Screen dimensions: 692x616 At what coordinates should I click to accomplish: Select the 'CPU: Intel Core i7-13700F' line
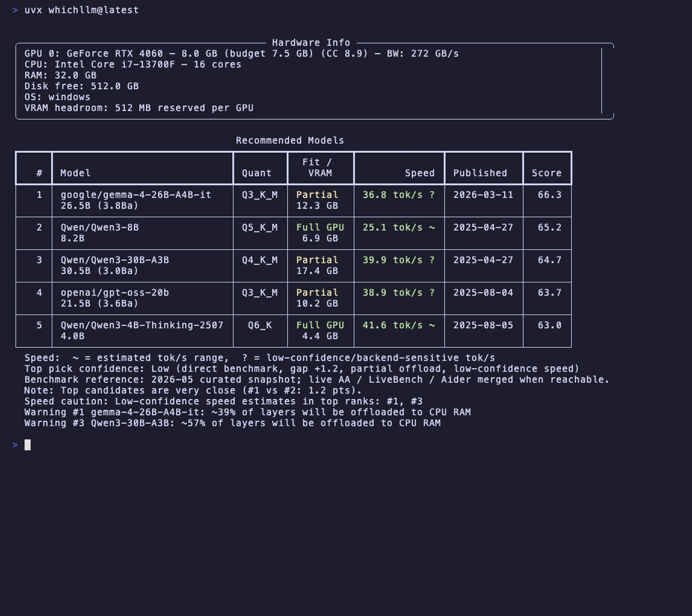(133, 64)
